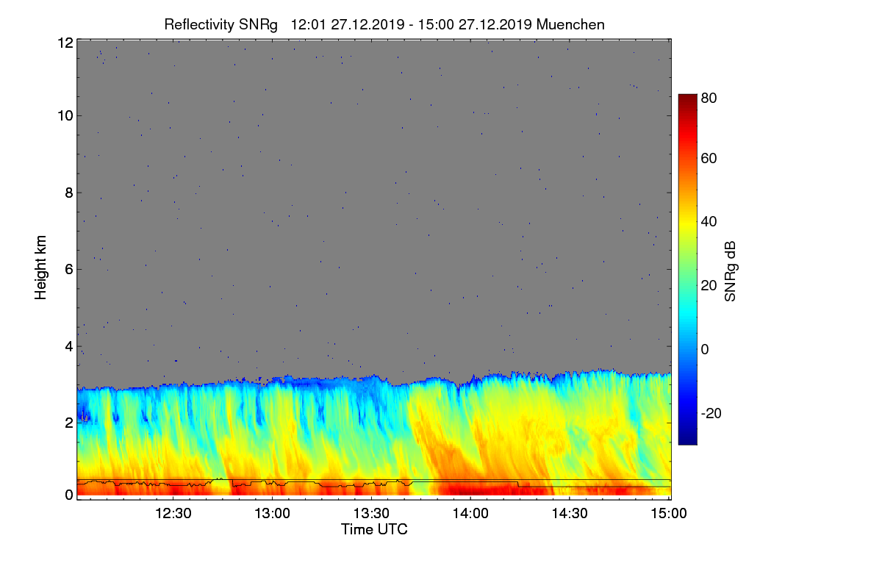Click the colorbar value -20
882x588 pixels.
pyautogui.click(x=711, y=413)
